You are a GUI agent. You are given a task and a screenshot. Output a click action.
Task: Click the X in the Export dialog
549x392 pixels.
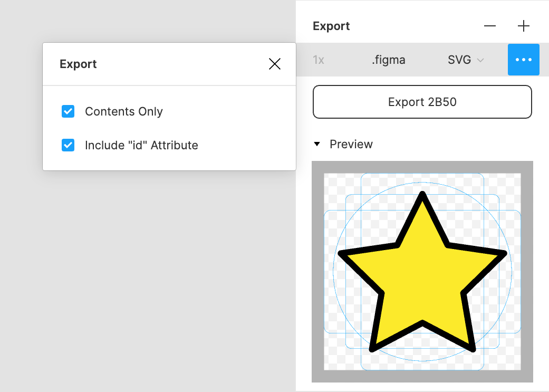pyautogui.click(x=274, y=63)
